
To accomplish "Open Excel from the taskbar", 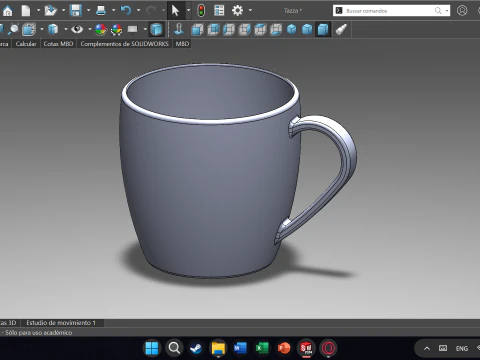I will point(262,348).
